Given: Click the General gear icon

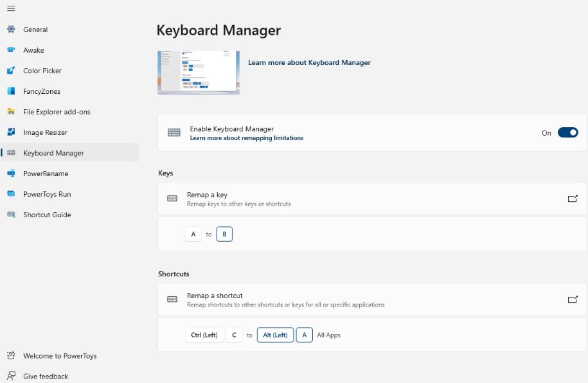Looking at the screenshot, I should tap(12, 30).
